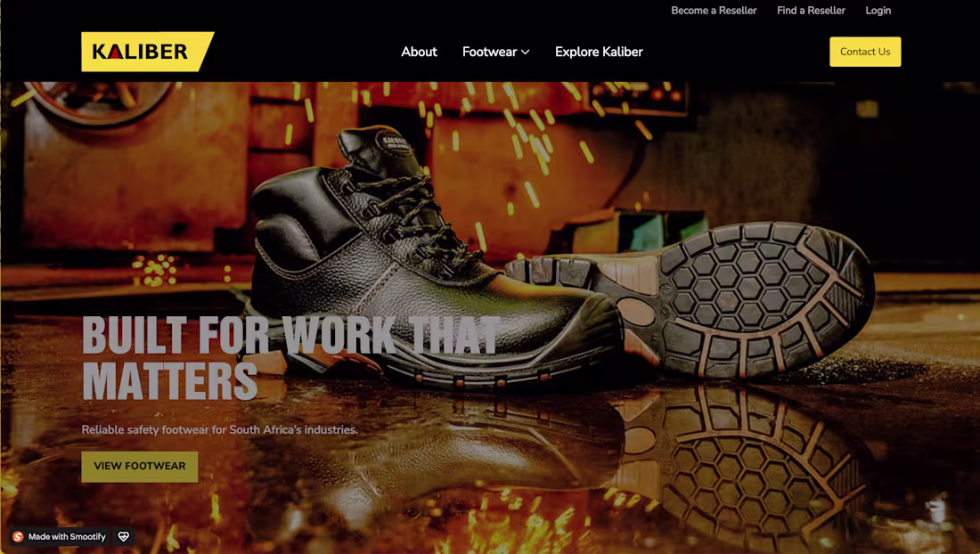Open the Login link

click(x=878, y=10)
